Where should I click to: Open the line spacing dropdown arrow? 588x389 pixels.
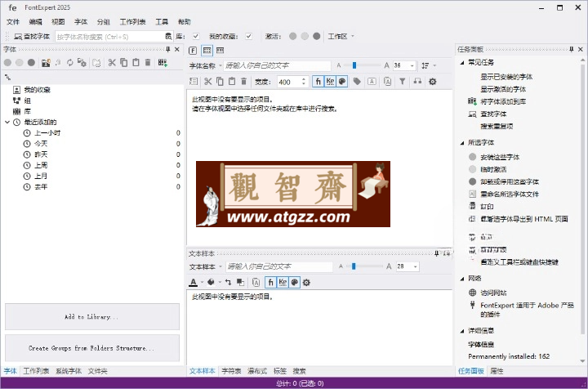pos(434,65)
